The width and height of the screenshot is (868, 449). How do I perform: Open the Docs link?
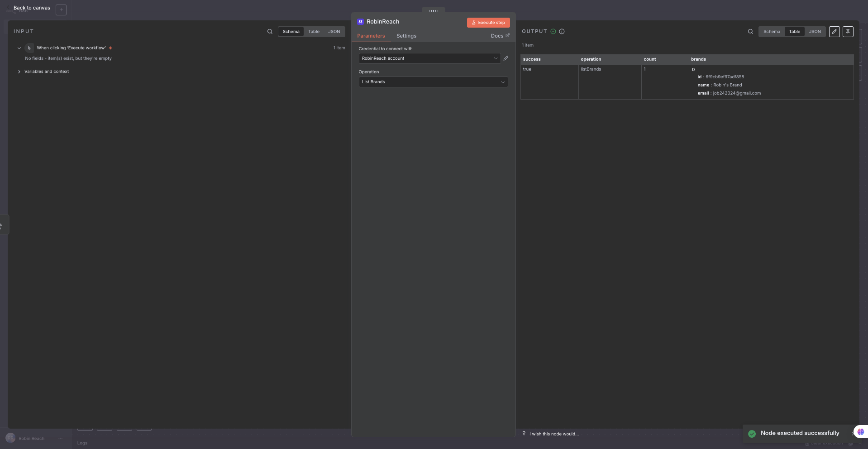tap(500, 36)
